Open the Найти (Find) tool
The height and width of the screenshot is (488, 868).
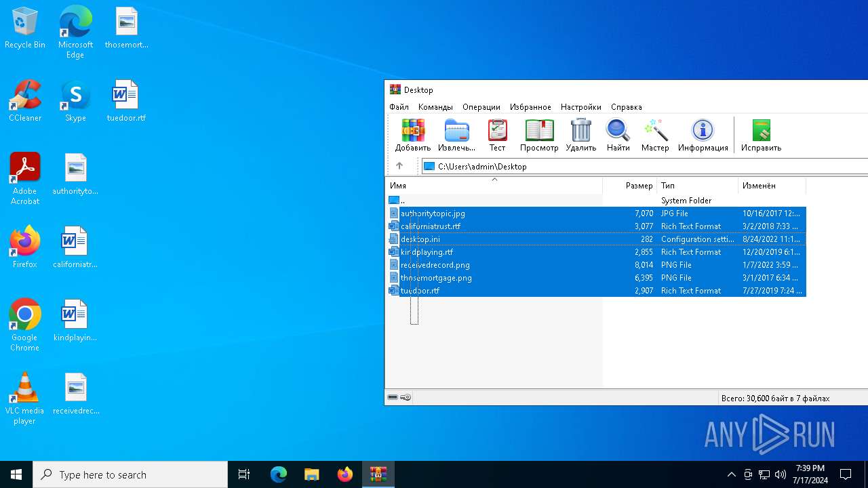click(x=618, y=135)
